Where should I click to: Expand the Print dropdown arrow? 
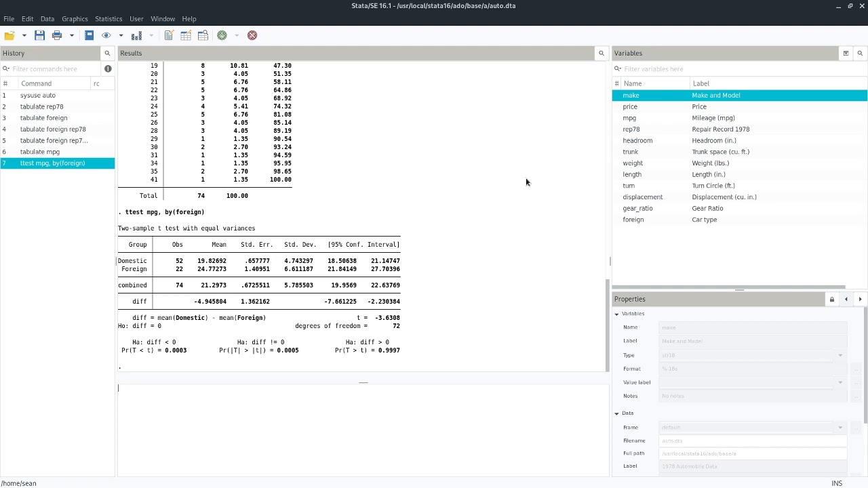click(71, 35)
